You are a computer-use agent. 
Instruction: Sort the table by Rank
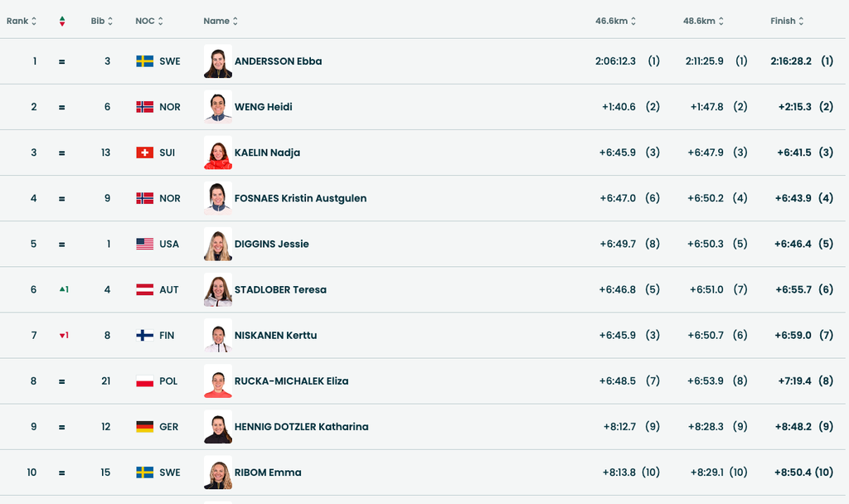pos(22,22)
